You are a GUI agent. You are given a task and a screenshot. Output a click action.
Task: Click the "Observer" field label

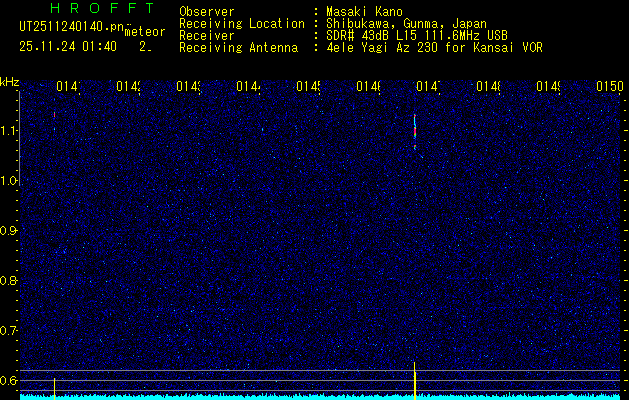(207, 12)
